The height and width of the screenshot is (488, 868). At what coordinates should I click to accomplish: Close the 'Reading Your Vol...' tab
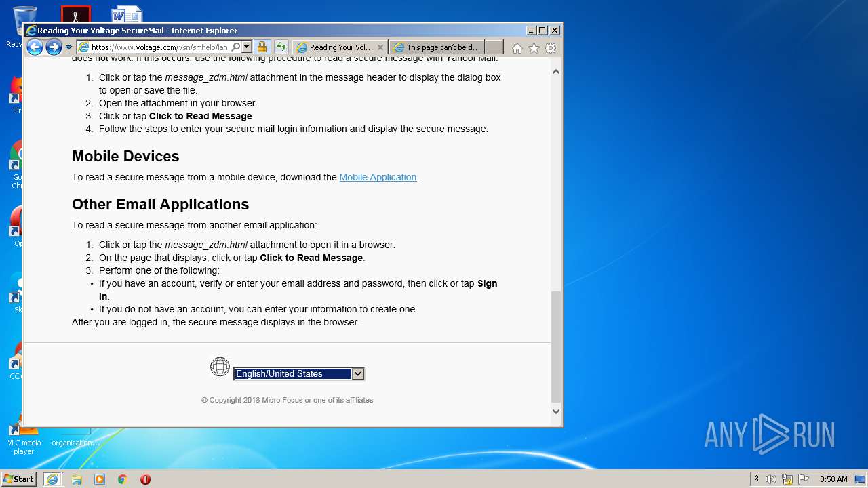tap(380, 47)
